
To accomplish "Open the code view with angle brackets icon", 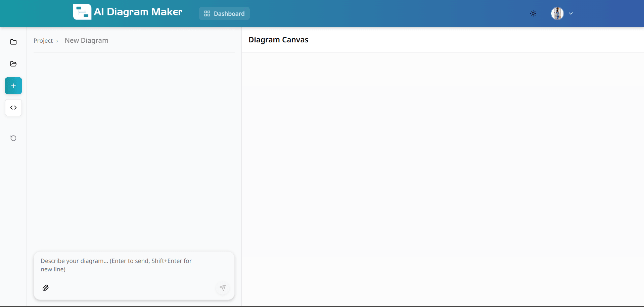I will (13, 108).
